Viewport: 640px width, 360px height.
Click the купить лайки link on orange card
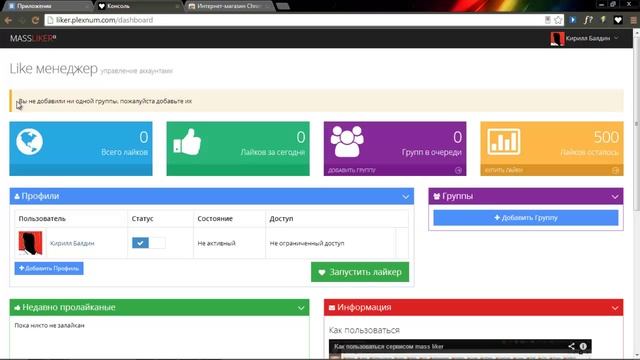click(x=504, y=170)
